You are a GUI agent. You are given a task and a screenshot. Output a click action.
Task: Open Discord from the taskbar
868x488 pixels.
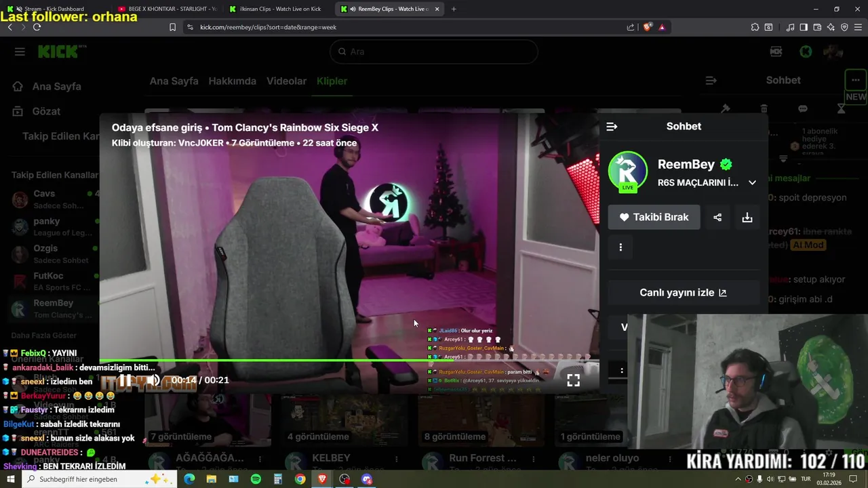(367, 479)
